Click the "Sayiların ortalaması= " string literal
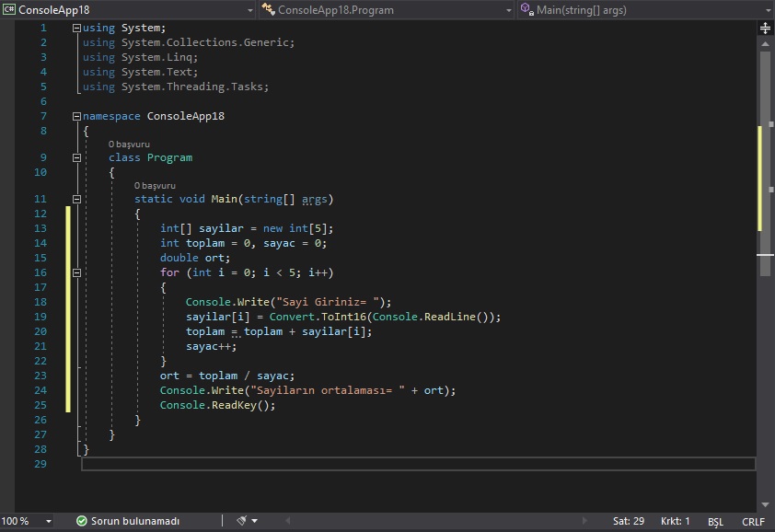 pyautogui.click(x=327, y=390)
